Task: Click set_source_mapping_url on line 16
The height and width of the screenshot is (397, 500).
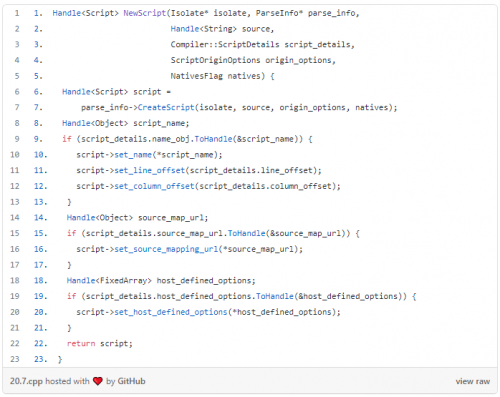Action: [166, 249]
